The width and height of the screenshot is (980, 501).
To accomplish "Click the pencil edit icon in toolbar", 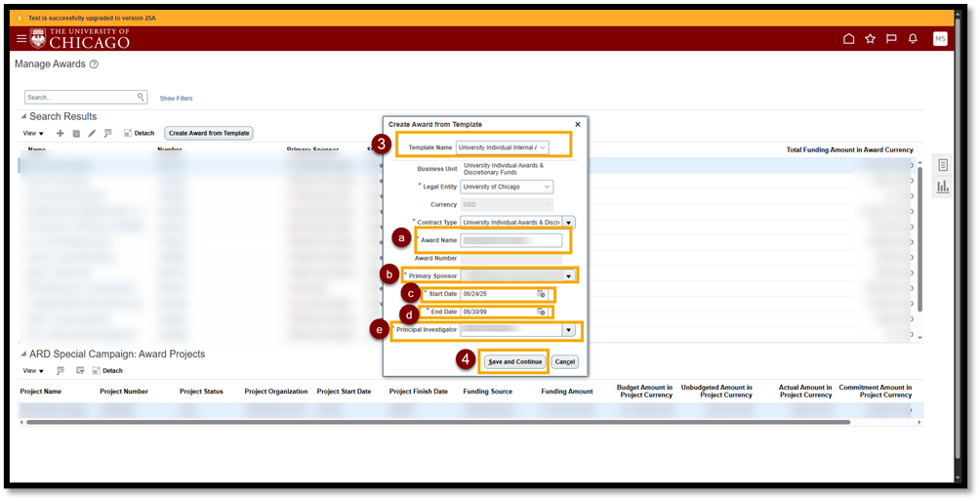I will (92, 133).
